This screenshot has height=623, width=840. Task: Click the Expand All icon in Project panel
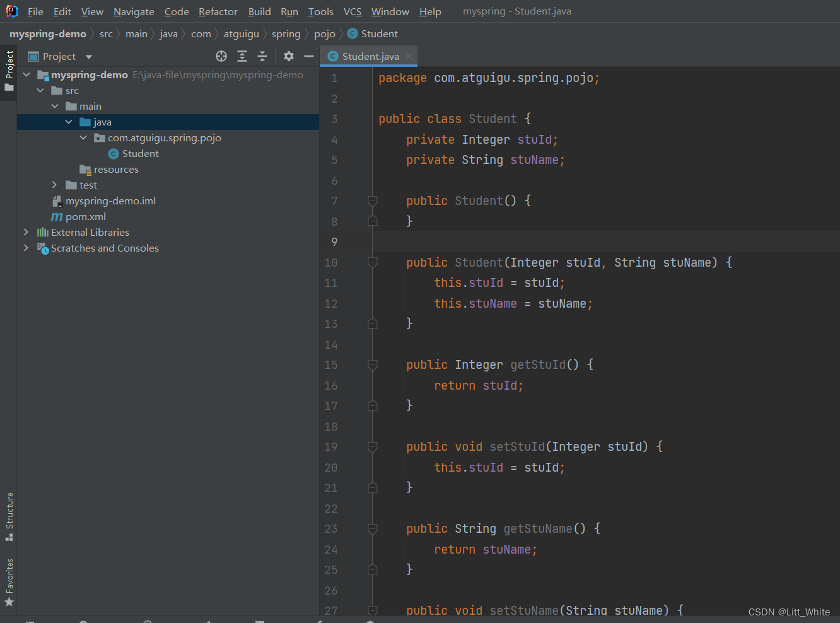(x=242, y=57)
